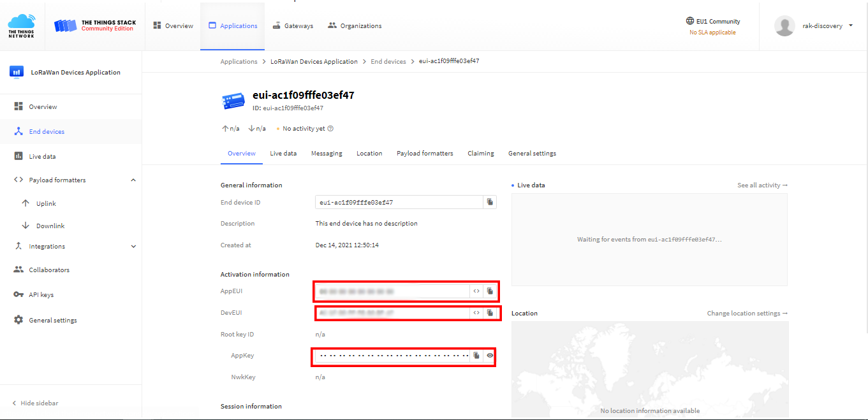Switch to the Live data tab
Image resolution: width=868 pixels, height=420 pixels.
click(x=283, y=153)
